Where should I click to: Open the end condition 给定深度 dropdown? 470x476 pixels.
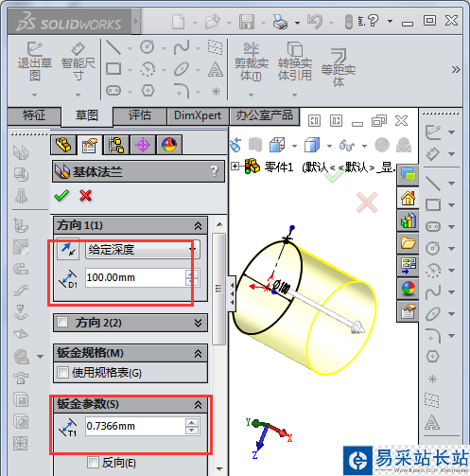pyautogui.click(x=143, y=250)
